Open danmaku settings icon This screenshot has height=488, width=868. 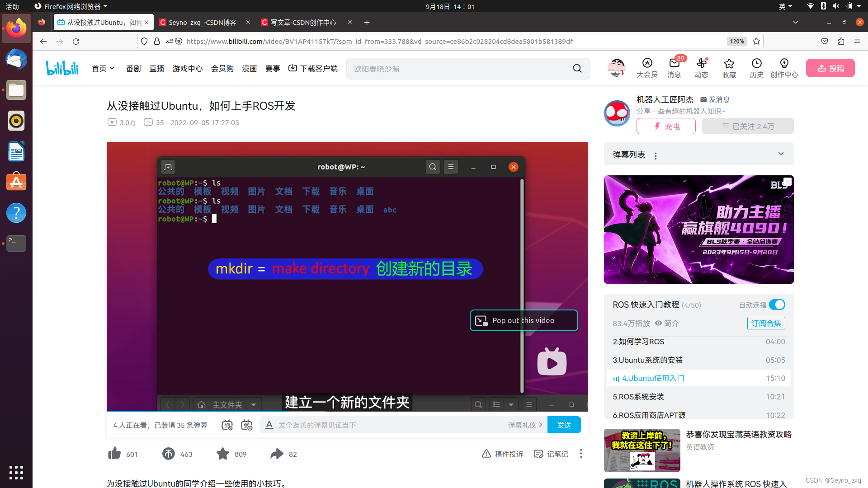pyautogui.click(x=247, y=425)
